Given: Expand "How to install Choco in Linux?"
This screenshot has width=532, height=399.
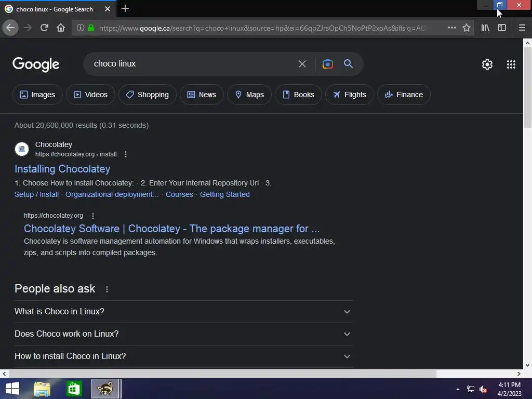Looking at the screenshot, I should (183, 356).
